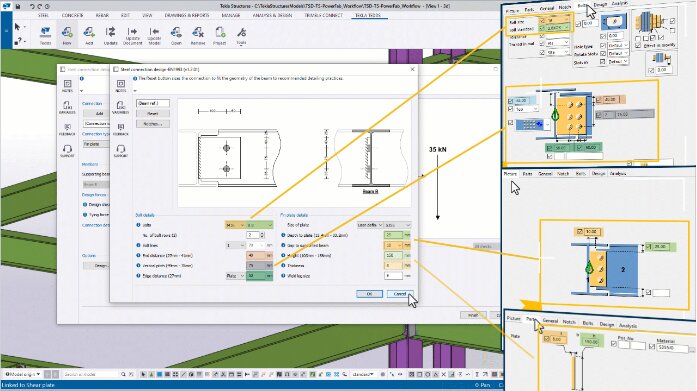The width and height of the screenshot is (697, 391).
Task: Open the Model origin dropdown in bottom toolbar
Action: 23,375
